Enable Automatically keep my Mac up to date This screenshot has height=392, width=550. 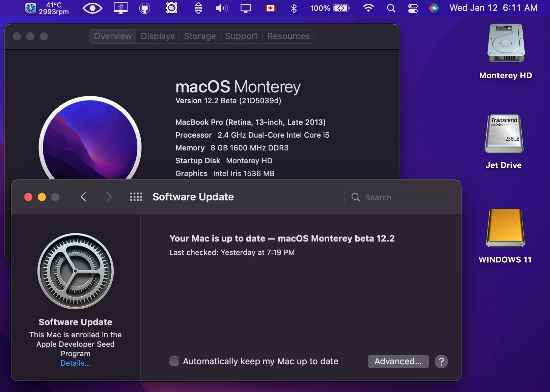[174, 361]
